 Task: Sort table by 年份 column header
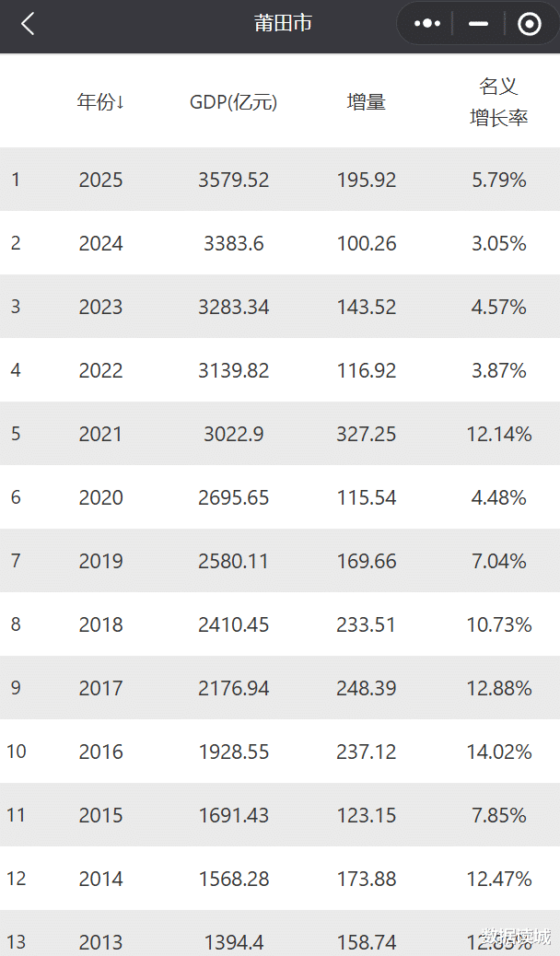[100, 102]
